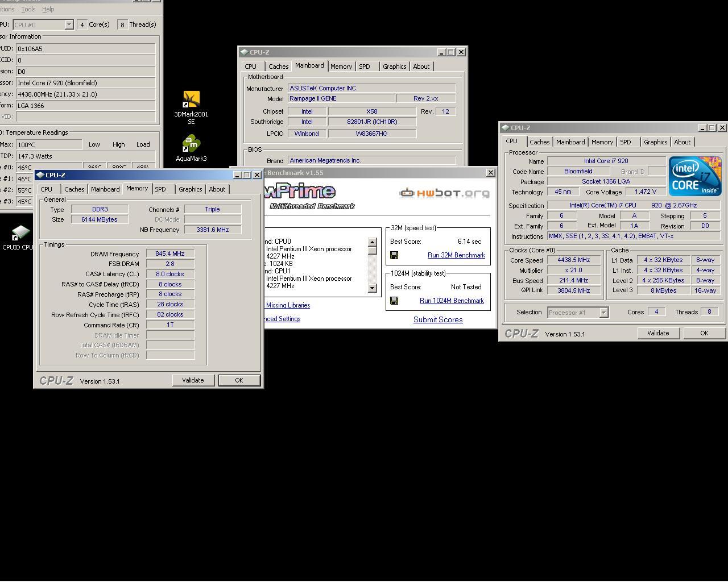728x582 pixels.
Task: Click OK in Memory CPU-Z window
Action: pyautogui.click(x=239, y=380)
